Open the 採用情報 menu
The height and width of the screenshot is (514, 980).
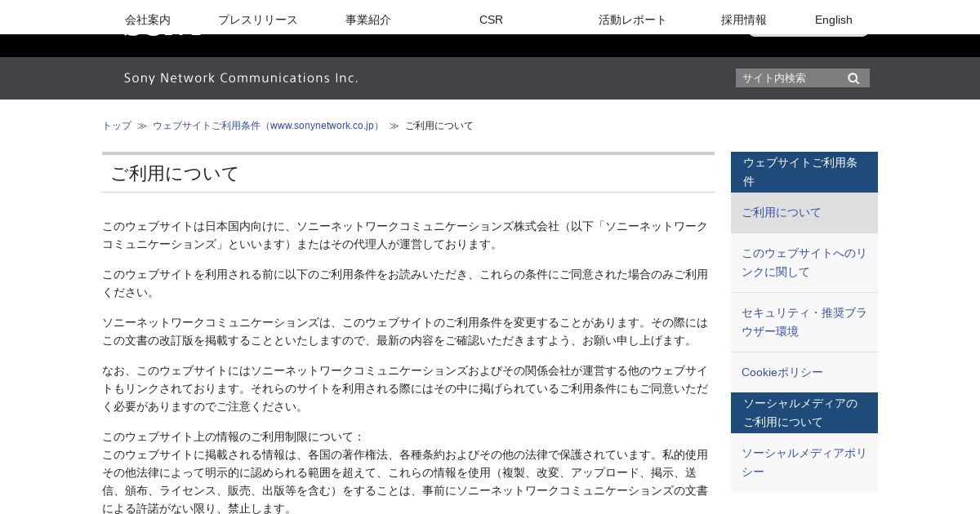[x=744, y=20]
